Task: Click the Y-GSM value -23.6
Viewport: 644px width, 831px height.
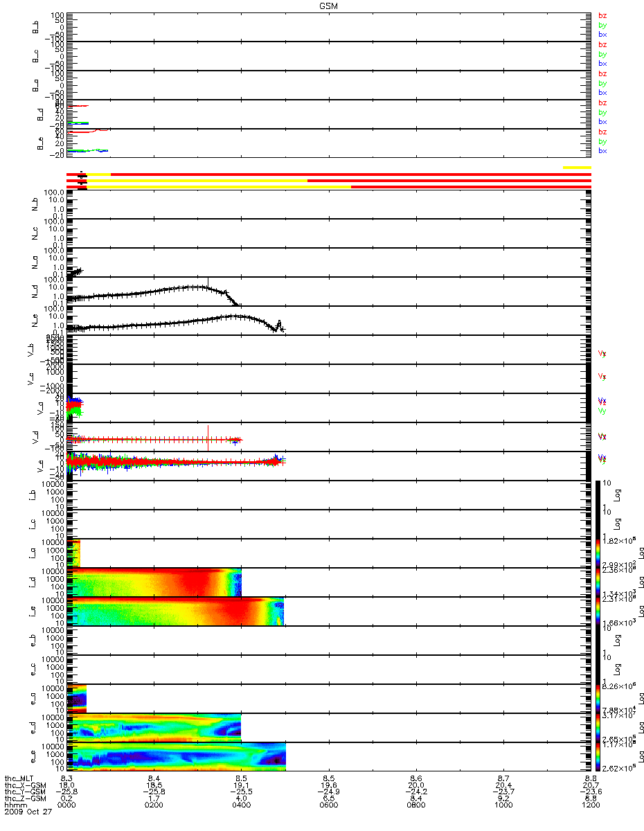Action: coord(591,792)
